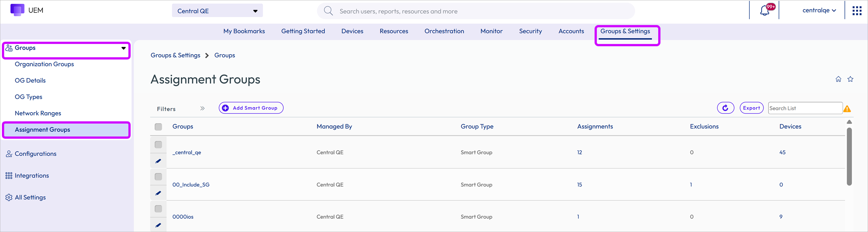The width and height of the screenshot is (868, 232).
Task: Click Groups & Settings breadcrumb link
Action: (x=175, y=55)
